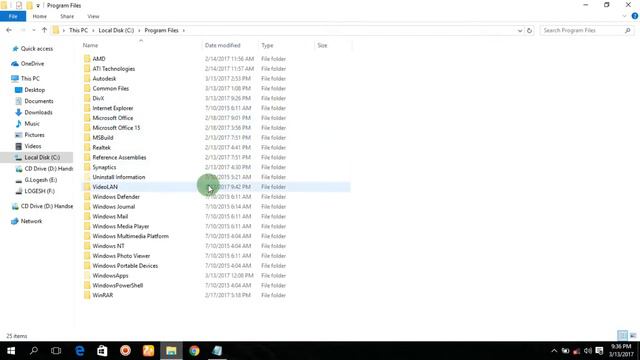Open the View ribbon tab
Image resolution: width=640 pixels, height=360 pixels.
click(x=93, y=16)
